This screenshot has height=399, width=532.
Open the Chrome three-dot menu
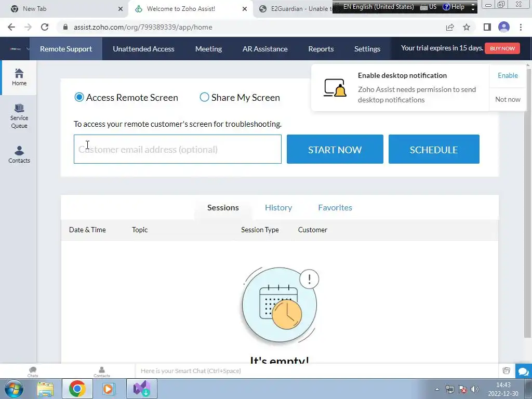coord(521,27)
